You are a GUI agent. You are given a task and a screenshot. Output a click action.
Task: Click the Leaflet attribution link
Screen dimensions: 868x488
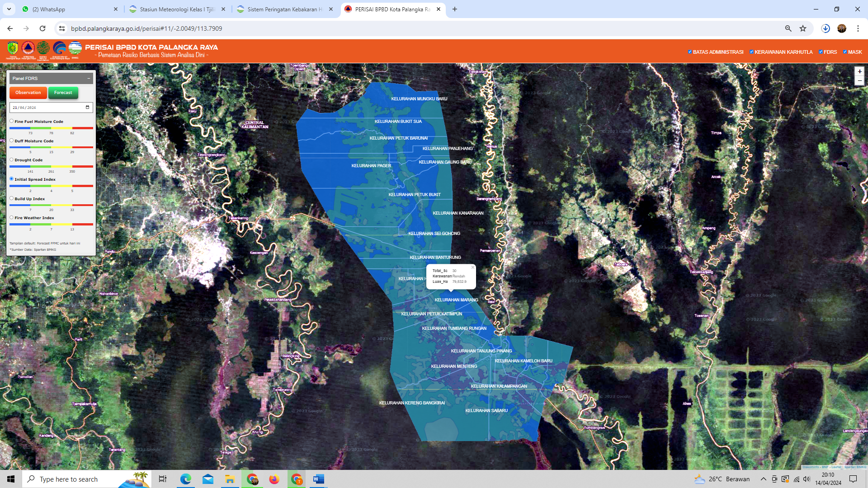tap(836, 467)
